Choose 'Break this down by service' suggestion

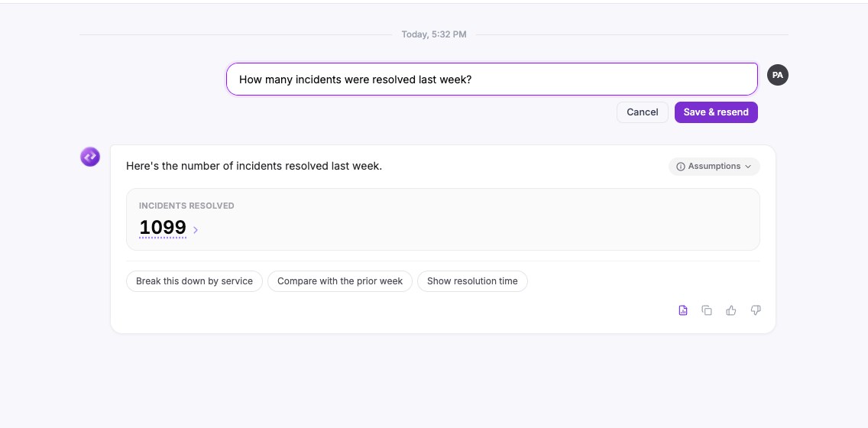point(194,281)
